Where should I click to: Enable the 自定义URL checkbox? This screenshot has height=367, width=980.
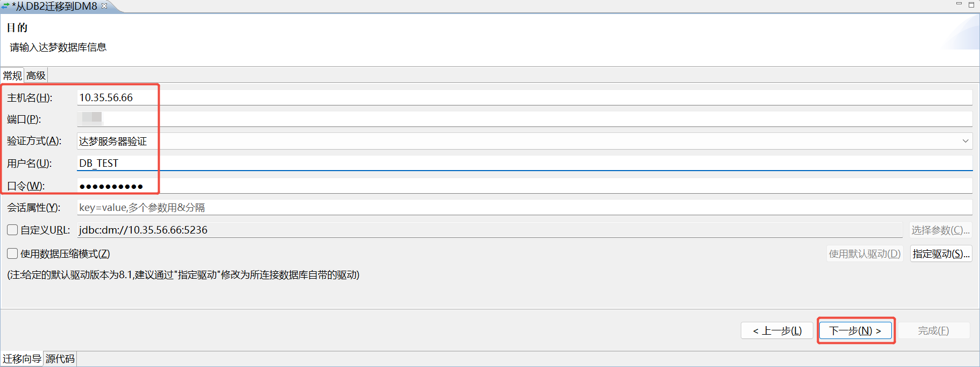point(12,230)
